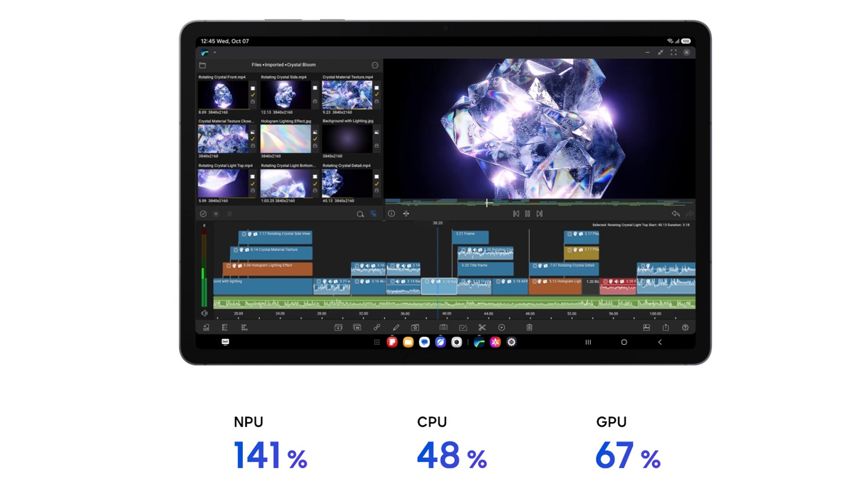868x488 pixels.
Task: Toggle the multiselect checkbox tool in toolbar
Action: click(463, 328)
